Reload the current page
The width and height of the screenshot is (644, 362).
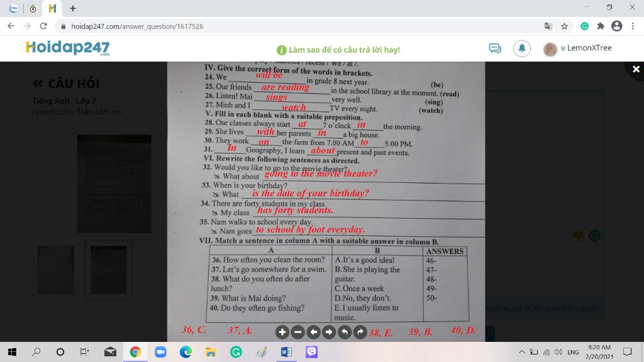pyautogui.click(x=43, y=26)
